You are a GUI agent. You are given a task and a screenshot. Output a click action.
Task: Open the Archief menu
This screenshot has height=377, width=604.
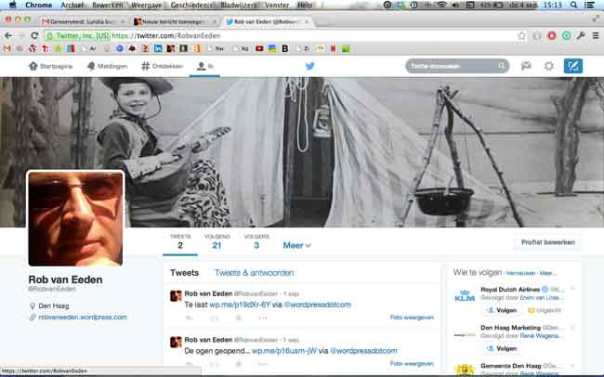pos(72,5)
